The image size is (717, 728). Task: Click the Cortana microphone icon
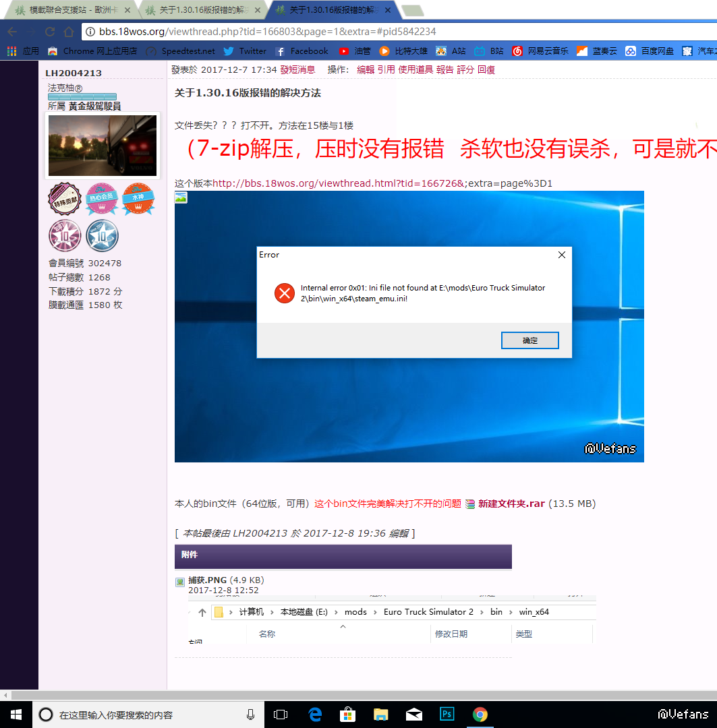[x=250, y=715]
